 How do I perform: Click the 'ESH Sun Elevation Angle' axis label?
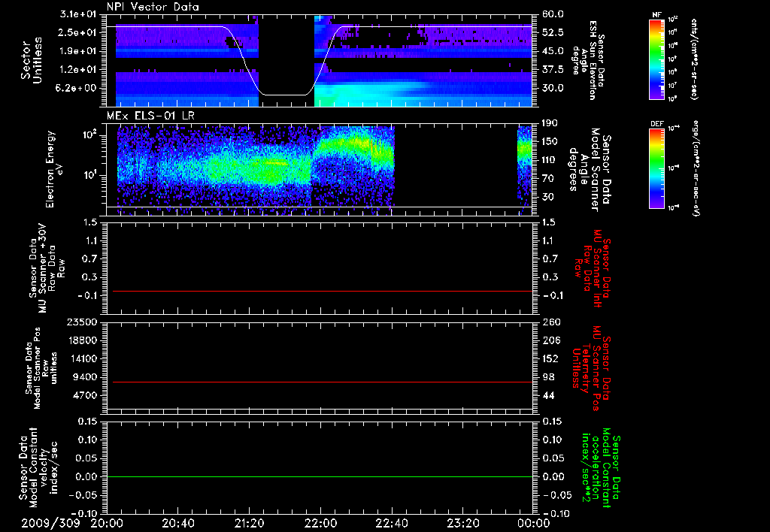coord(588,60)
